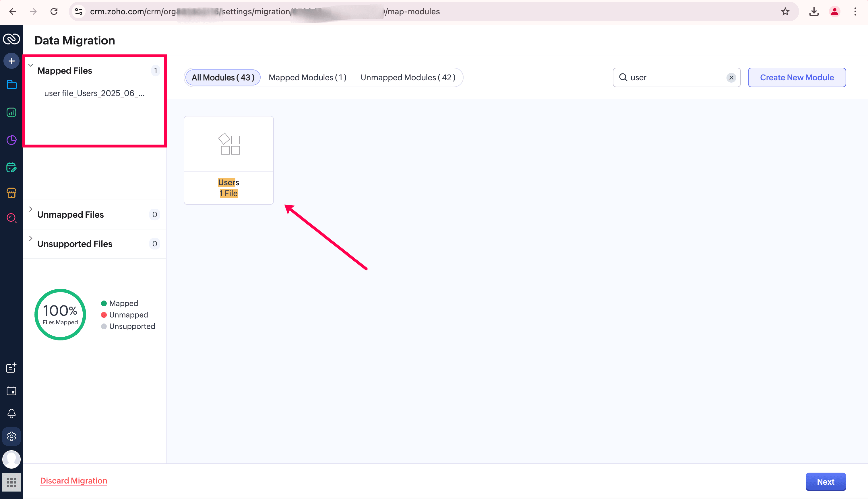Select the user file_Users_2025_06 mapped file
Viewport: 868px width, 499px height.
pyautogui.click(x=94, y=93)
